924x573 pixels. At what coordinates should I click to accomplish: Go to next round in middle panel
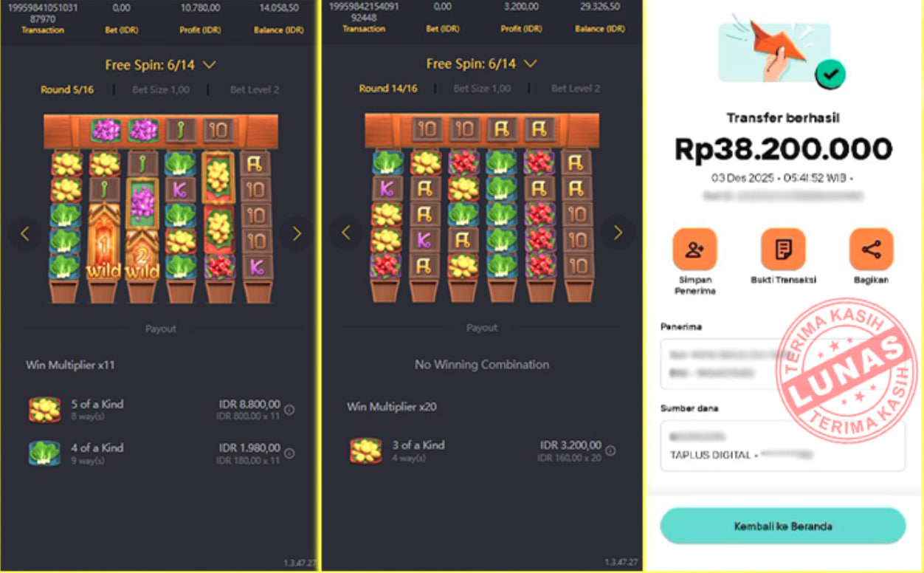pos(618,233)
